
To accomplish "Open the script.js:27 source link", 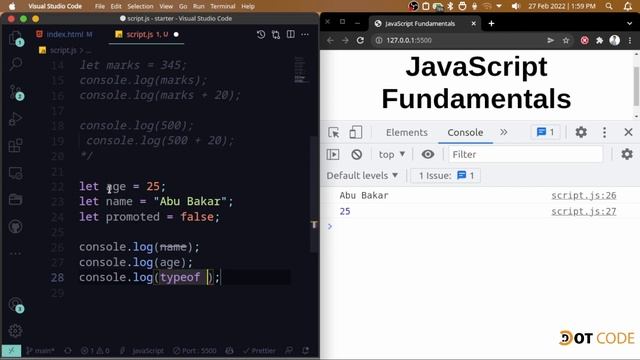I will pyautogui.click(x=584, y=211).
